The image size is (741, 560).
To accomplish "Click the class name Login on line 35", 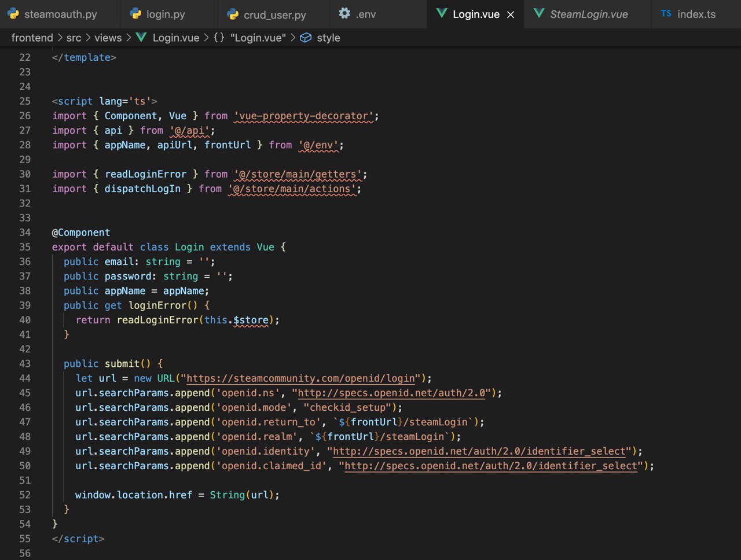I will click(189, 247).
